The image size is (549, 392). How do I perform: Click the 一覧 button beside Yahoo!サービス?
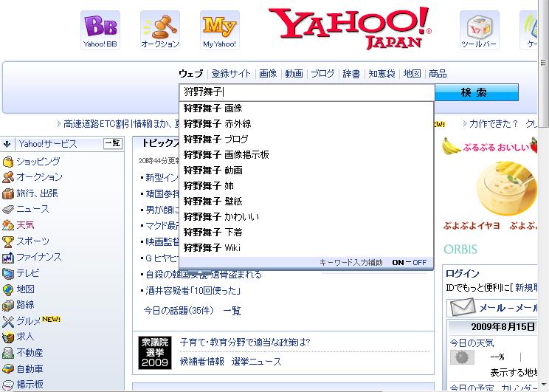coord(113,143)
